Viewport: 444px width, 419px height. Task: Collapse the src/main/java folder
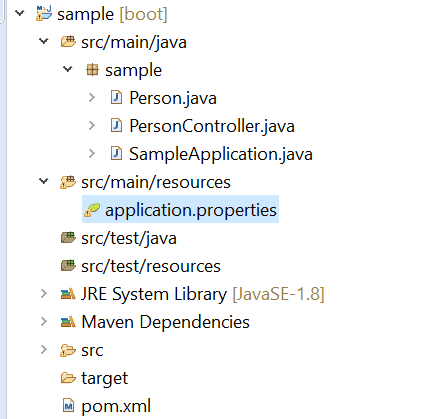point(44,41)
